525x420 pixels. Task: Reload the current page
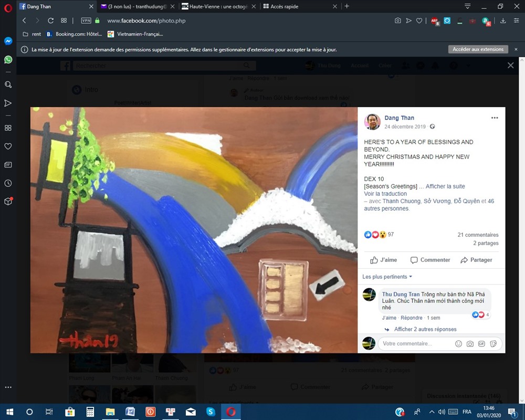(x=50, y=20)
